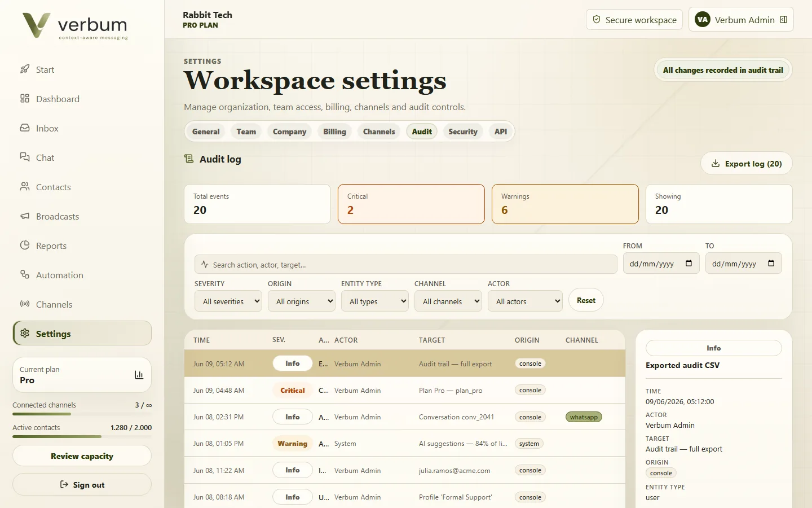The image size is (812, 508).
Task: Open Start via rocket icon
Action: coord(25,69)
